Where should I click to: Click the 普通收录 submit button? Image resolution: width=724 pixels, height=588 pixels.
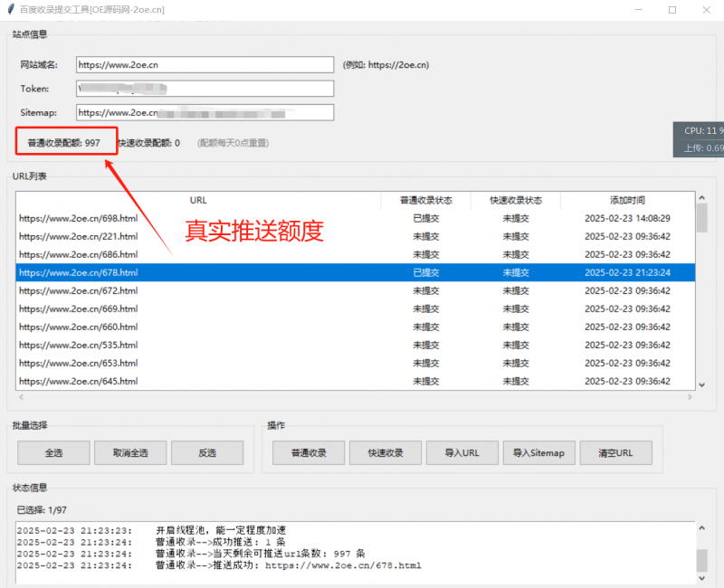tap(308, 452)
